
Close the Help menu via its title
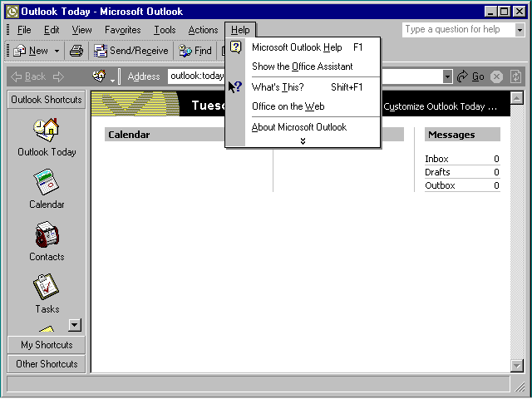pos(240,30)
